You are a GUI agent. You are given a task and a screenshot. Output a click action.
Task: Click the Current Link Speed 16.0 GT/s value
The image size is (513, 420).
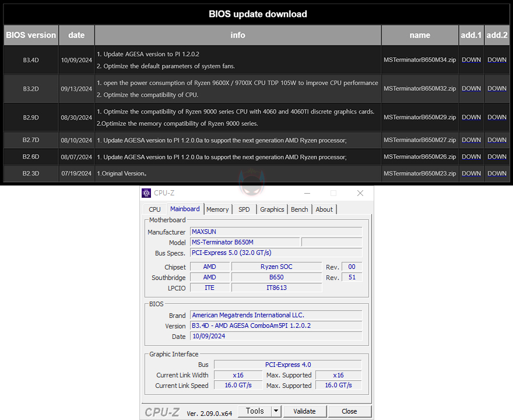tap(238, 386)
